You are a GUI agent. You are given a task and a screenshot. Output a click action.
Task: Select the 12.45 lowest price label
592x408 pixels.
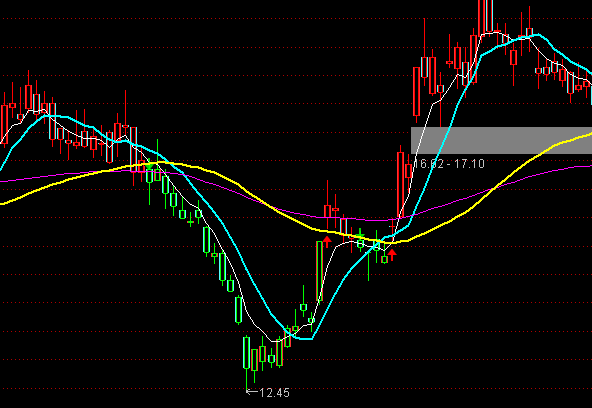point(274,393)
